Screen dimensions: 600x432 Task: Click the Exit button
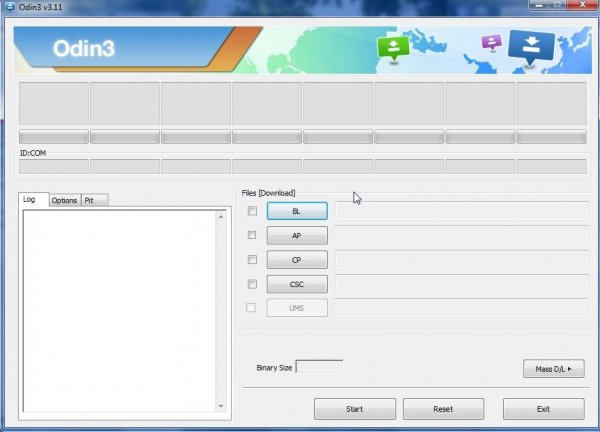pos(543,409)
